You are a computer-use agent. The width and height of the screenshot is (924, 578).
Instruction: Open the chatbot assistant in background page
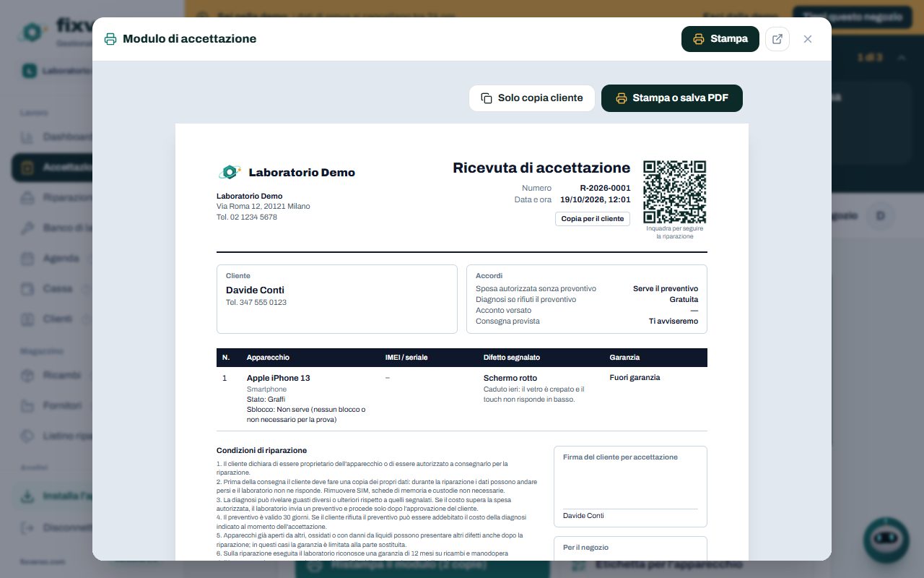point(886,540)
